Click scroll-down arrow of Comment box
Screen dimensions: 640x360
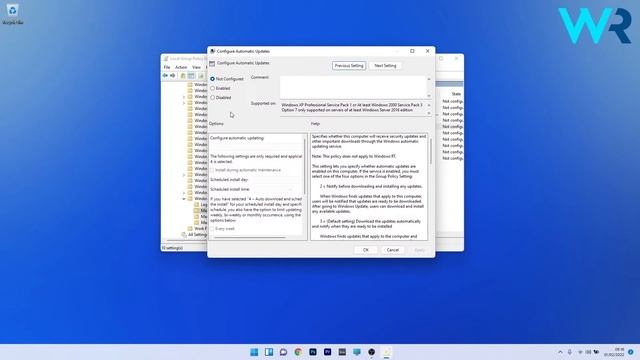(429, 95)
